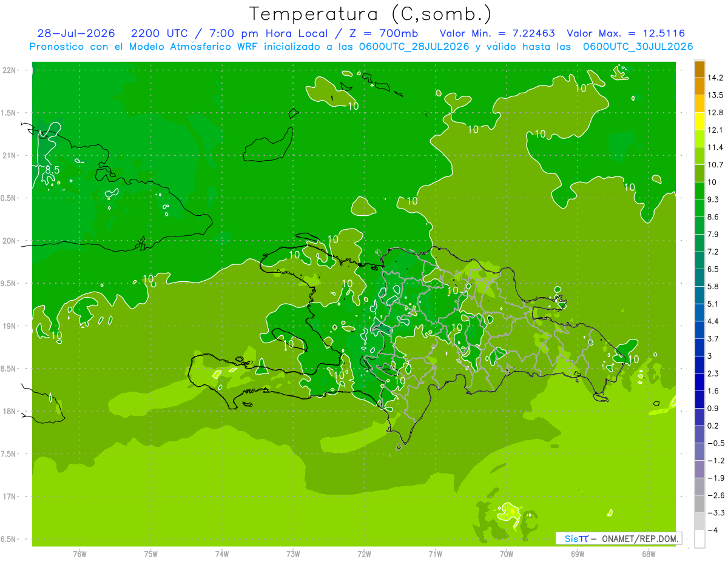Click the "14.2" colorbar value
This screenshot has width=728, height=562.
pyautogui.click(x=715, y=78)
